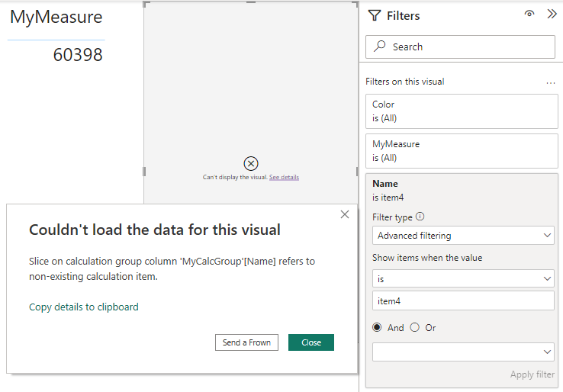Click the Apply filter link
Screen dimensions: 563x392
[532, 374]
